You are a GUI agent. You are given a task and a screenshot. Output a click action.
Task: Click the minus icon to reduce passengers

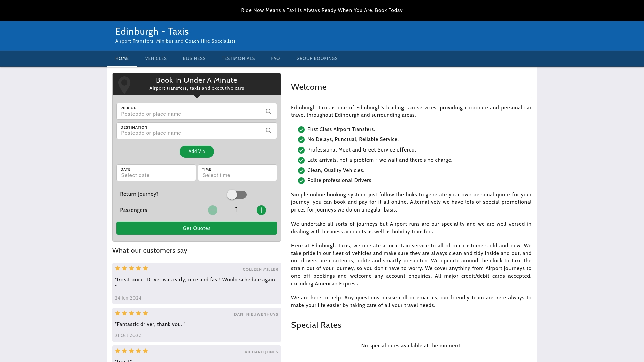point(213,210)
